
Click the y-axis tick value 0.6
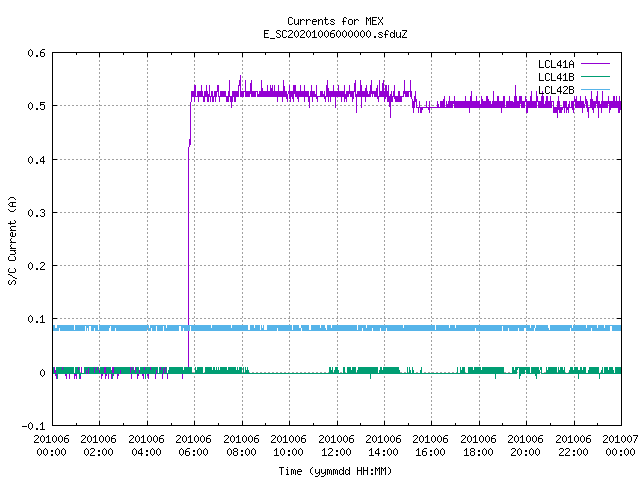point(36,53)
